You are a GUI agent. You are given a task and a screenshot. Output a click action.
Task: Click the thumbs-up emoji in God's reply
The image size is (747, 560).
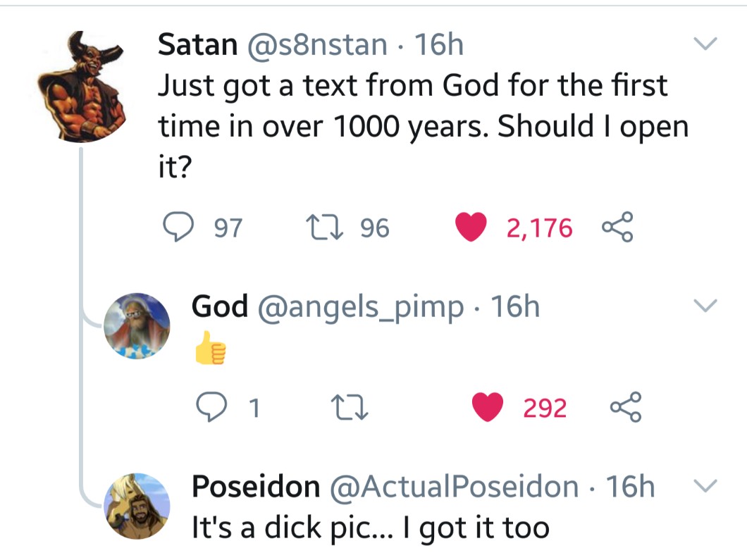click(210, 351)
